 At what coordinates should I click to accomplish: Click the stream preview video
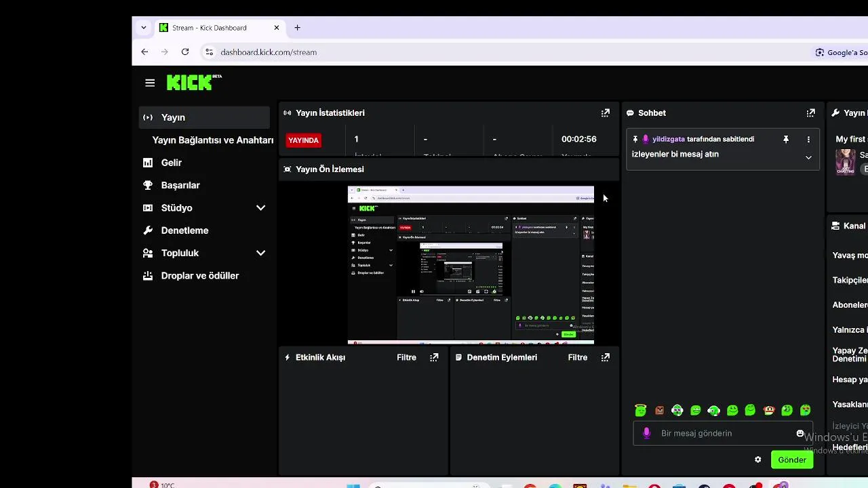click(x=471, y=265)
